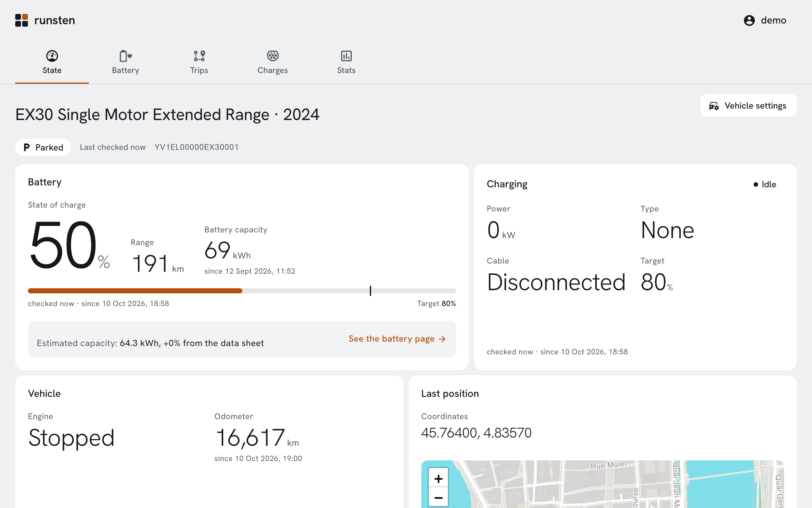Zoom out on the map

[439, 498]
